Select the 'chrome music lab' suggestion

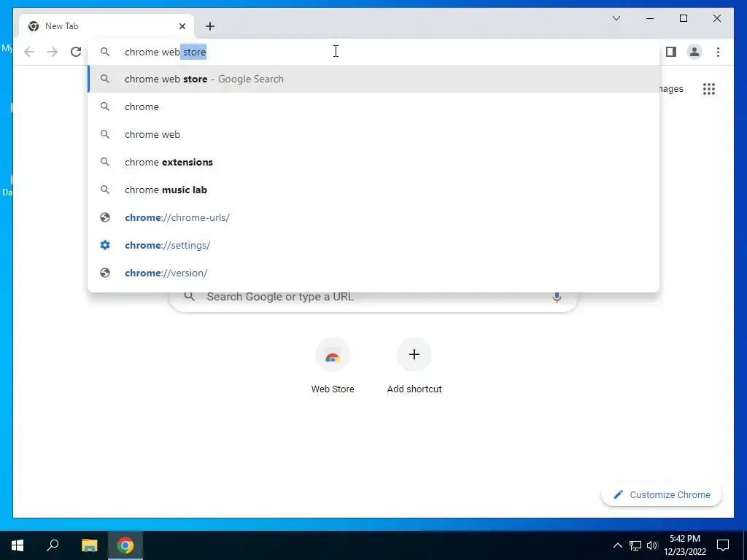pos(373,190)
